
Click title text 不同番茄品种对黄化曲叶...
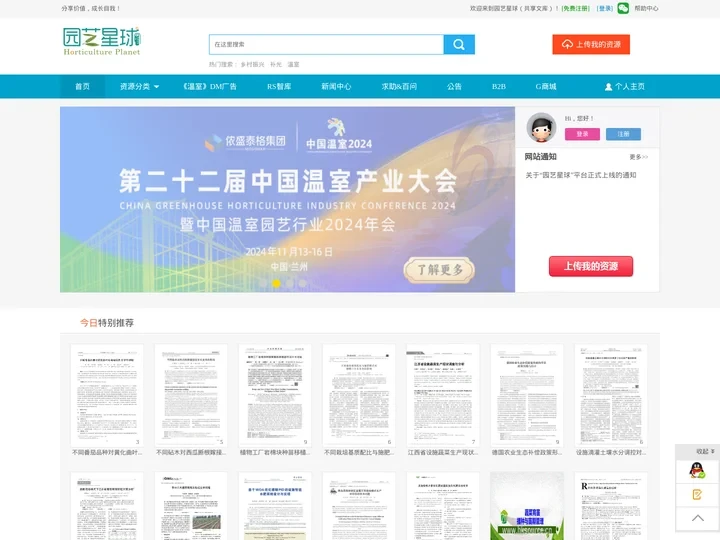click(107, 453)
